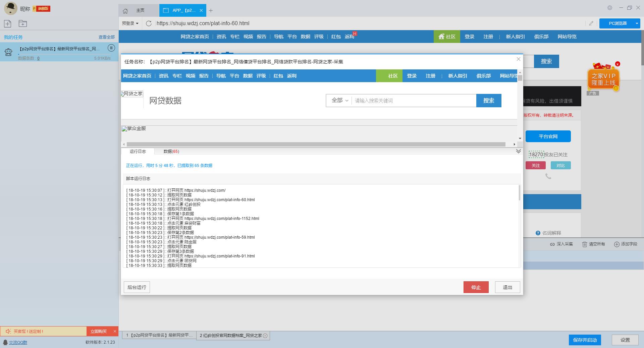Click 新人指引 in dialog preview
Screen dimensions: 644x348
458,76
